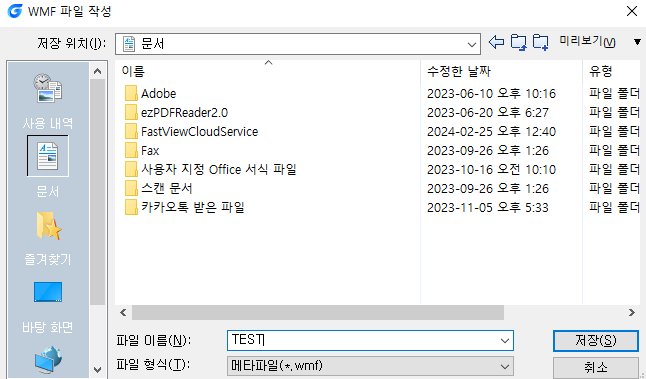Click the horizontal scrollbar thumb in file list
Screen dimensions: 646x379
318,313
